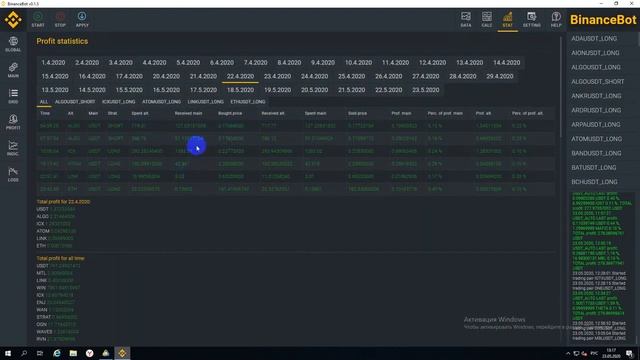Open the DATA view icon
This screenshot has height=360, width=640.
click(466, 19)
